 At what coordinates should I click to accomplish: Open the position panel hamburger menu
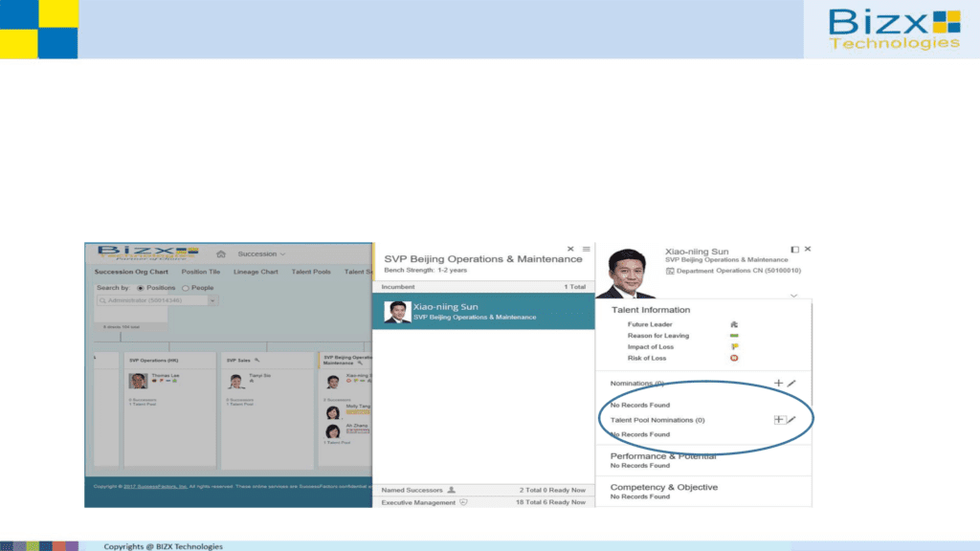(x=587, y=249)
